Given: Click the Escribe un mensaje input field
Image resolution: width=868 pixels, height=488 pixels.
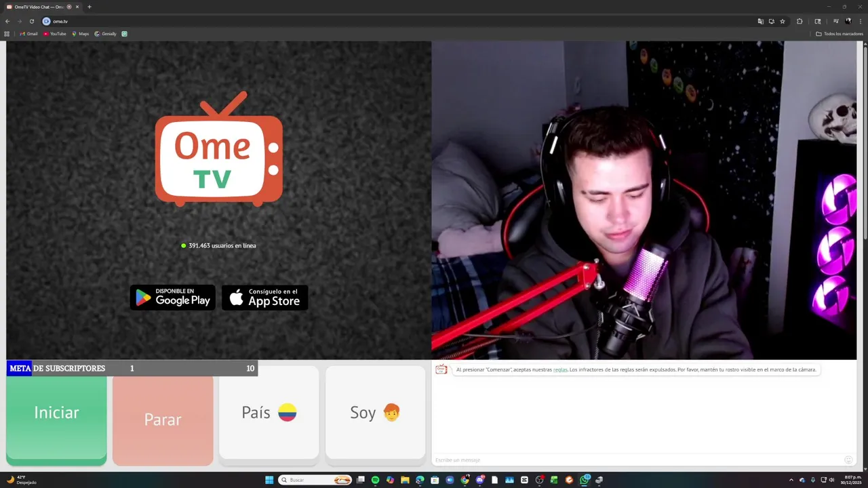Looking at the screenshot, I should tap(637, 460).
